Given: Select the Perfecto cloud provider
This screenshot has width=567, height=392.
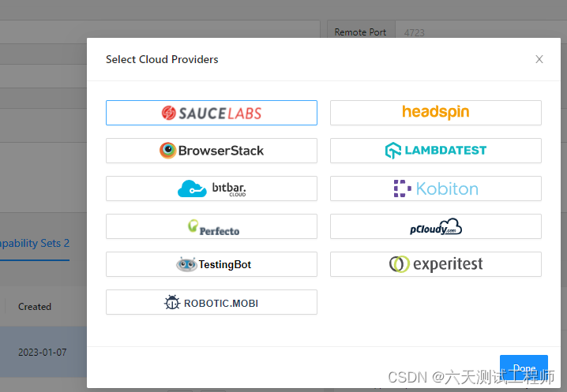Looking at the screenshot, I should click(x=212, y=226).
